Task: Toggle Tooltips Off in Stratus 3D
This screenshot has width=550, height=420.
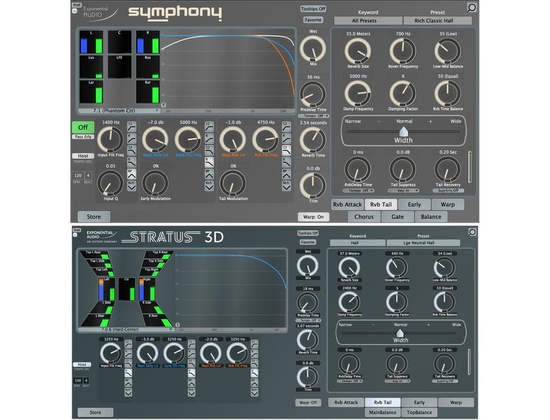Action: [308, 233]
